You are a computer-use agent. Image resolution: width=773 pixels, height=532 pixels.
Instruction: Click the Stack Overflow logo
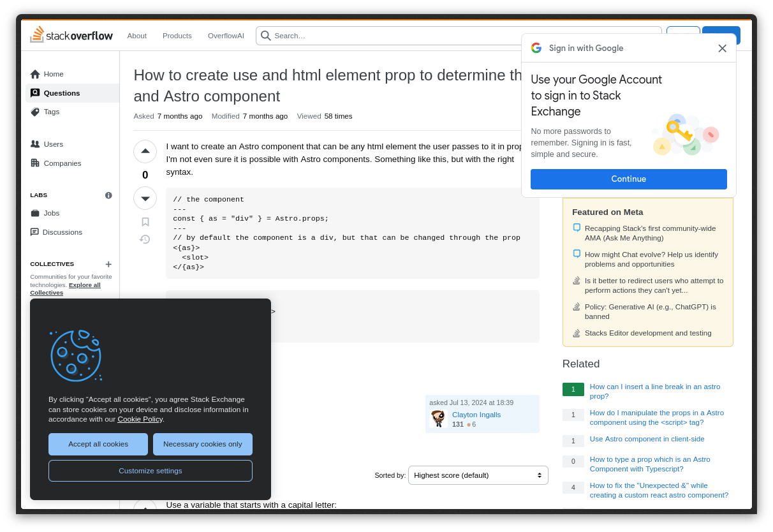tap(71, 35)
